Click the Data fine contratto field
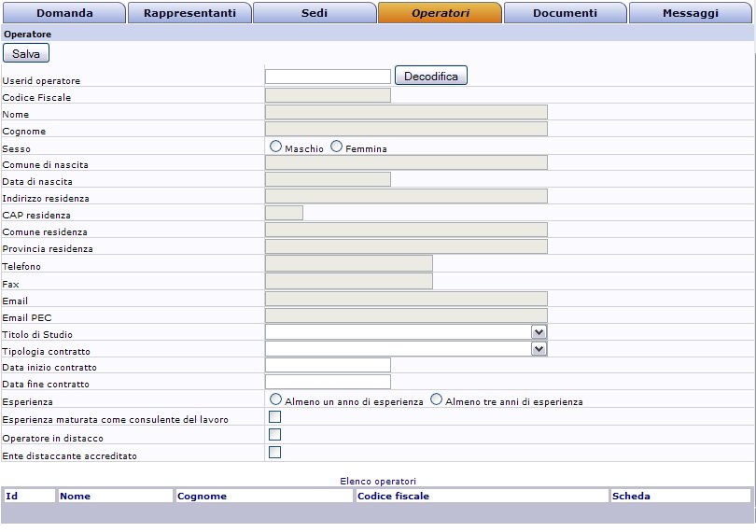 328,382
